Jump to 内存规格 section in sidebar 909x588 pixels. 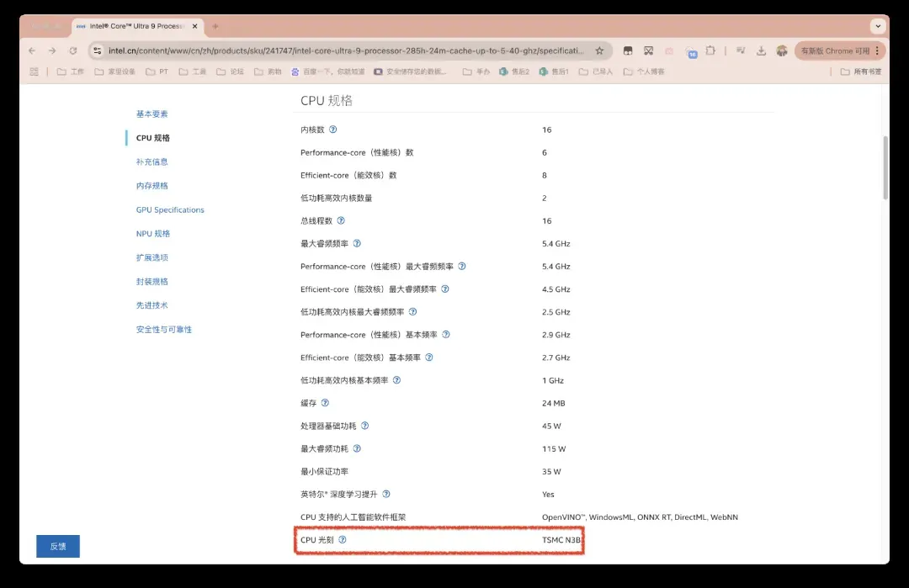tap(152, 186)
